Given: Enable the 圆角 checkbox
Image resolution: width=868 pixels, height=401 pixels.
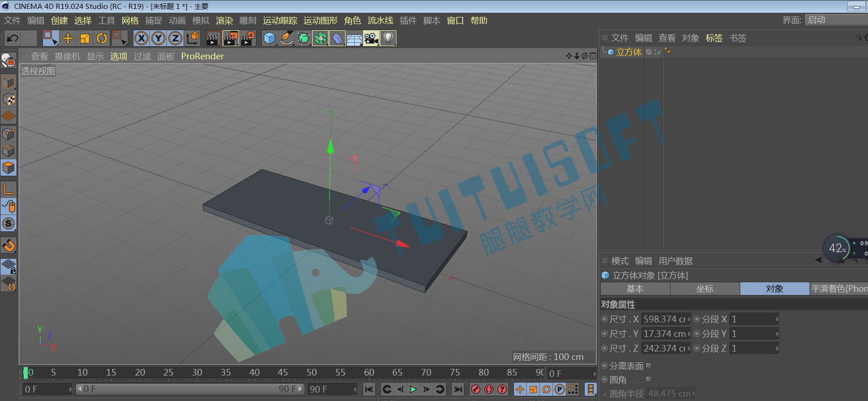Looking at the screenshot, I should point(648,379).
